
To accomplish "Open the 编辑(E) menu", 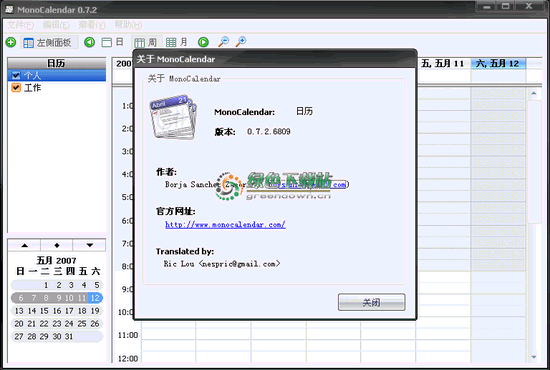I will [56, 25].
